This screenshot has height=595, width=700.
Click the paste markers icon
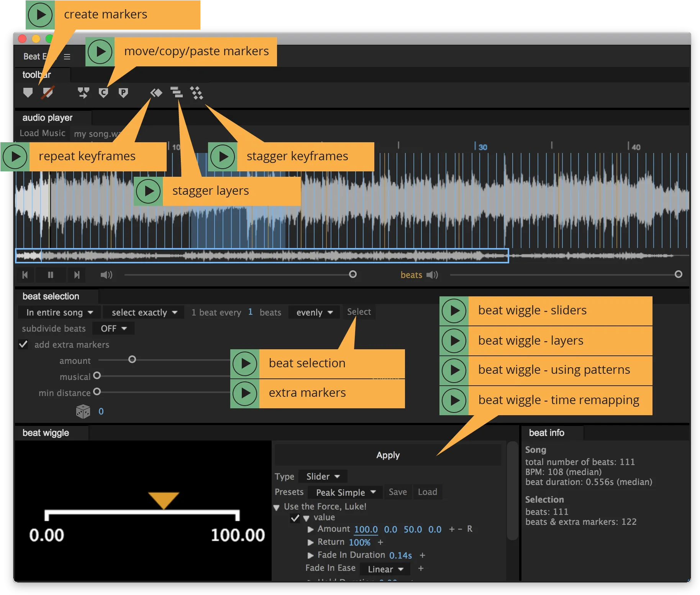[x=123, y=93]
